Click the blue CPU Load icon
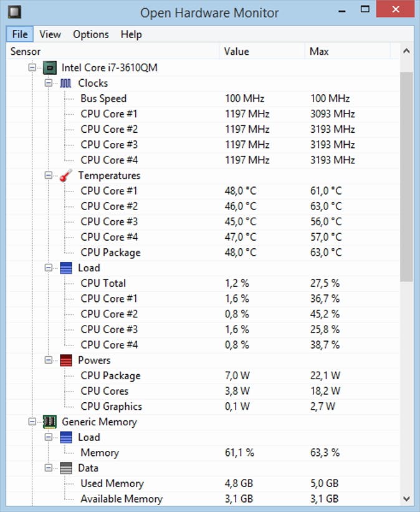420x512 pixels. tap(66, 268)
